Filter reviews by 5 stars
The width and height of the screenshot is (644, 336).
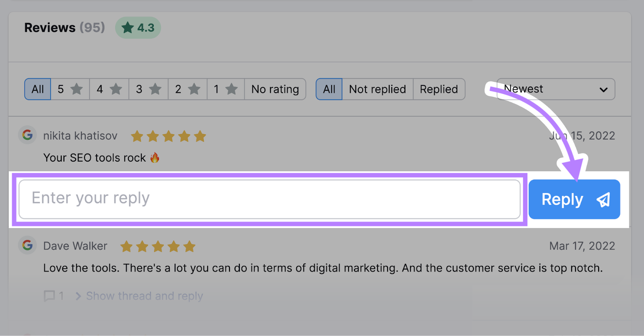(x=70, y=89)
